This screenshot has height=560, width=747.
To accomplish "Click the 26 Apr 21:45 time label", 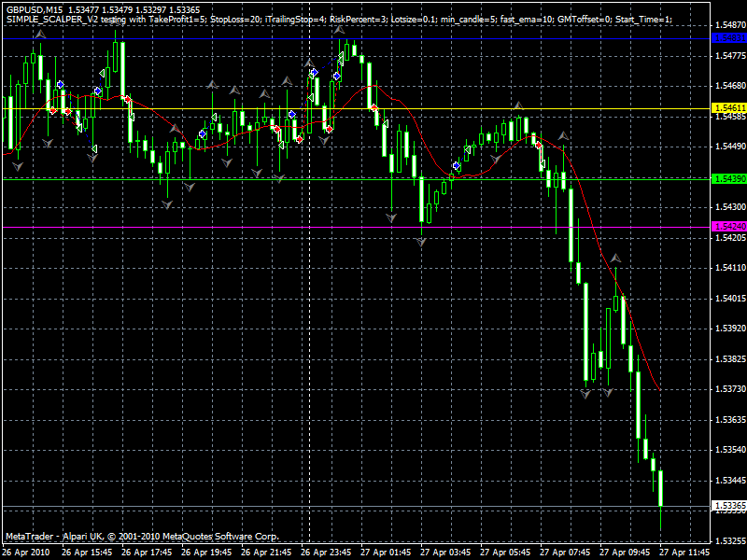I will pos(266,553).
